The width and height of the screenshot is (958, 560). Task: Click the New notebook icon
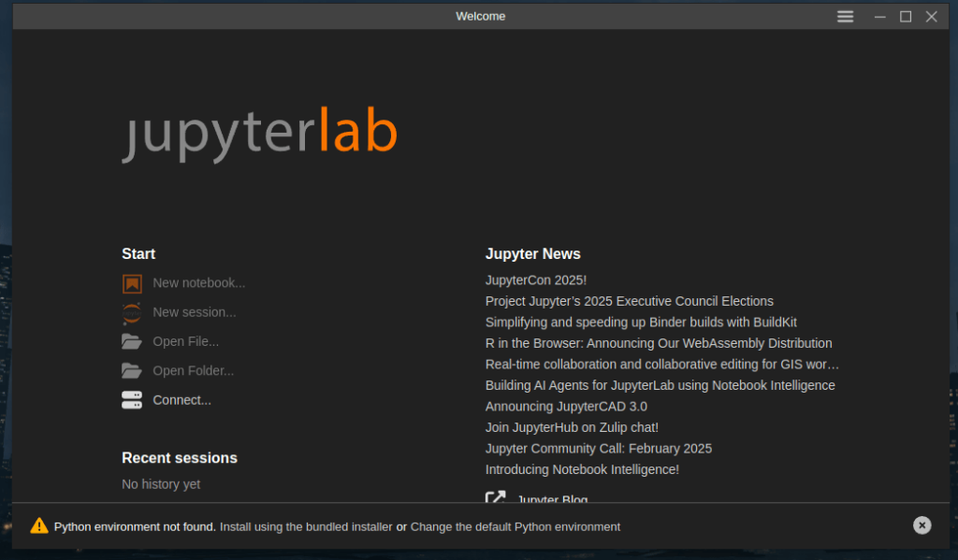[x=132, y=283]
